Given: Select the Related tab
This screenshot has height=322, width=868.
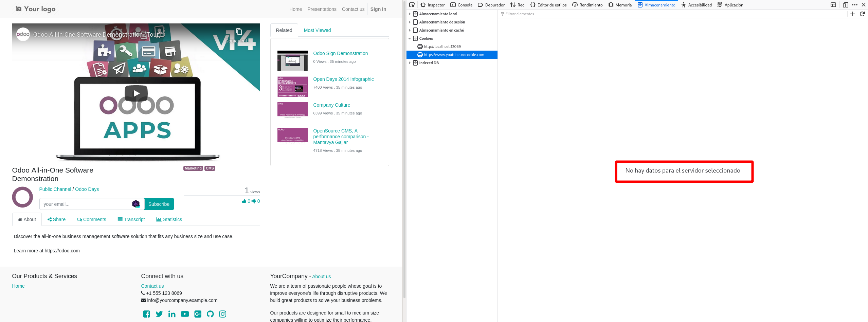Looking at the screenshot, I should [x=284, y=30].
